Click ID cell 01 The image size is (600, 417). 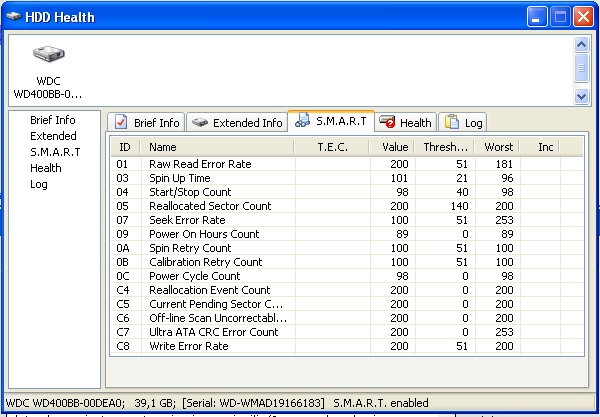point(122,164)
